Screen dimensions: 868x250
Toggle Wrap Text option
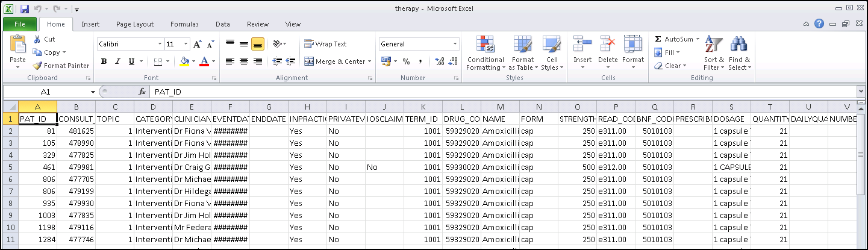pyautogui.click(x=325, y=44)
